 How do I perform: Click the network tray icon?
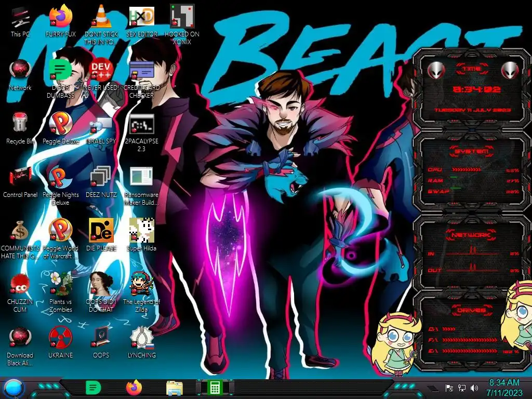[462, 388]
